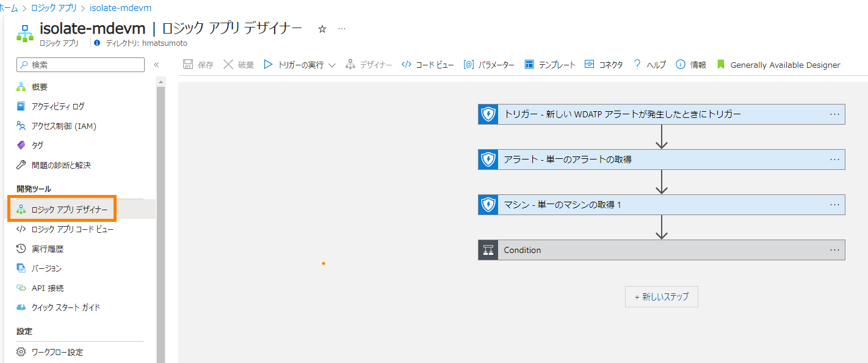Open ヘルプ from the toolbar
The height and width of the screenshot is (363, 868).
[649, 65]
